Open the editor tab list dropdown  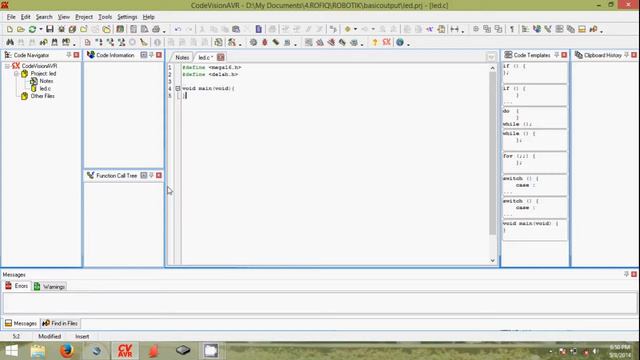491,57
